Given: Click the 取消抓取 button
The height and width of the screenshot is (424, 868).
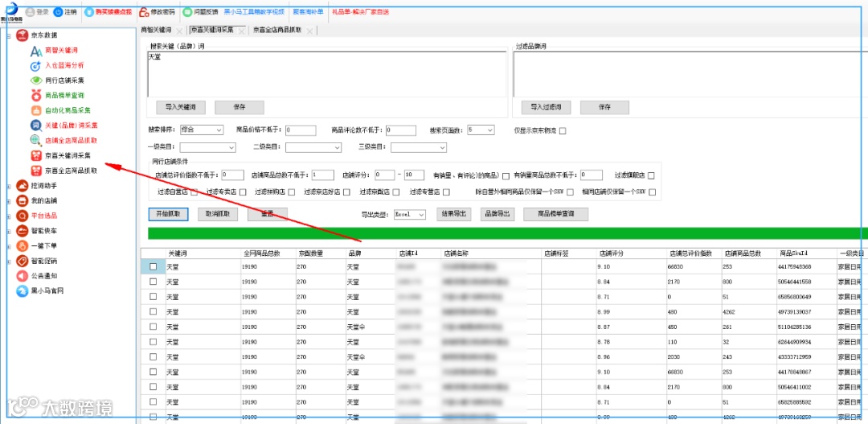Looking at the screenshot, I should (x=218, y=214).
